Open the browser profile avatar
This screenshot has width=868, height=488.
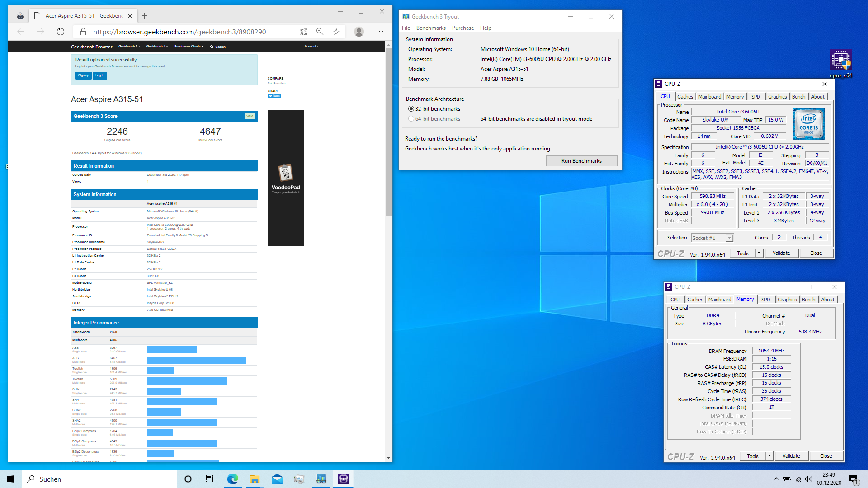359,32
